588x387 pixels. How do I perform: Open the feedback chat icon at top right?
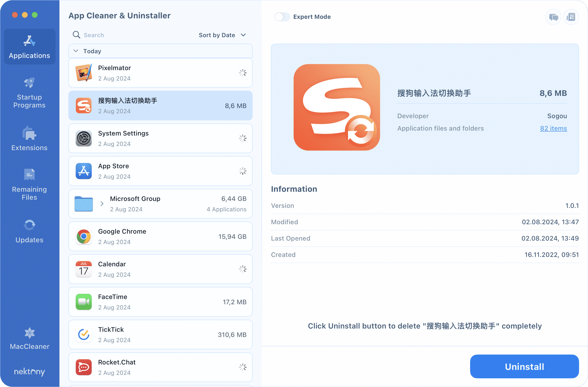point(553,17)
